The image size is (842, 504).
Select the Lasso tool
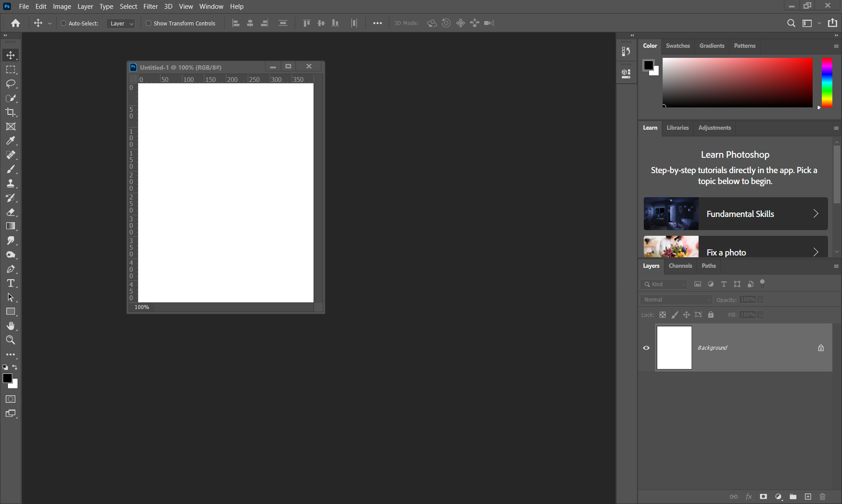pyautogui.click(x=11, y=84)
